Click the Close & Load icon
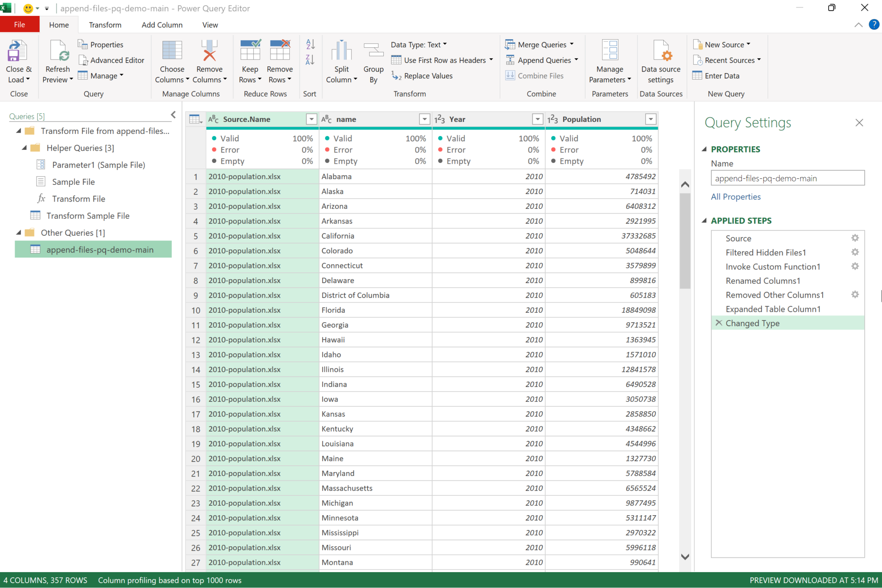This screenshot has height=588, width=882. pos(17,51)
